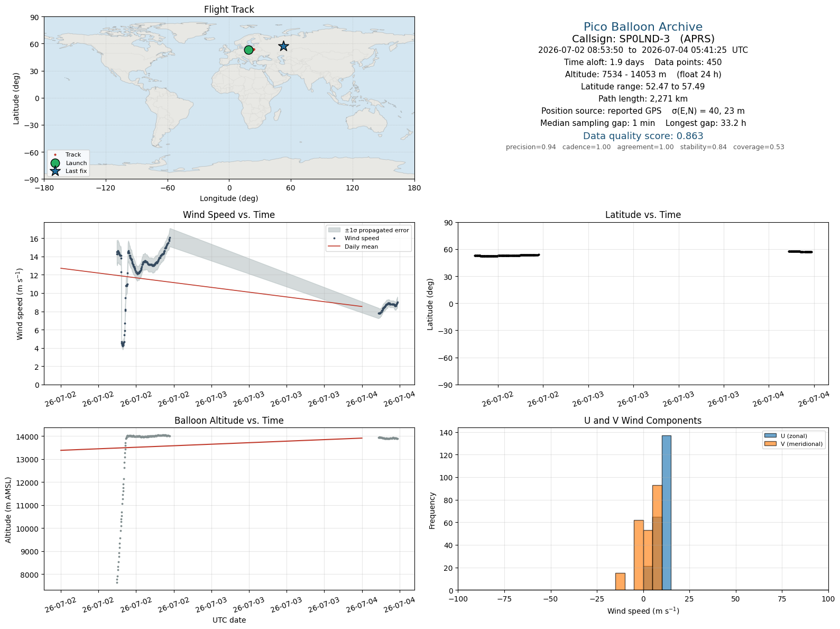Click the Daily mean legend entry
Viewport: 840px width, 629px height.
(x=353, y=247)
